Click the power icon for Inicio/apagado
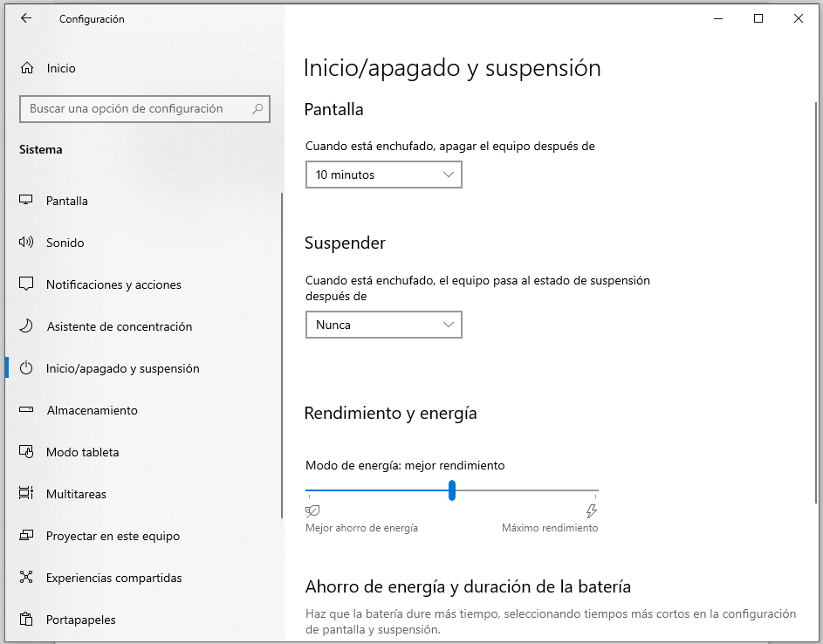Viewport: 823px width, 644px height. (x=25, y=368)
